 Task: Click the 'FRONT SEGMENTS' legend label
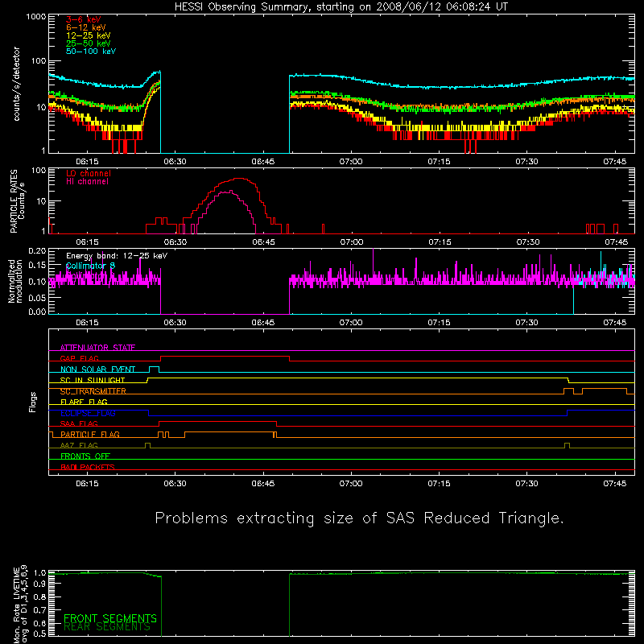click(x=110, y=618)
